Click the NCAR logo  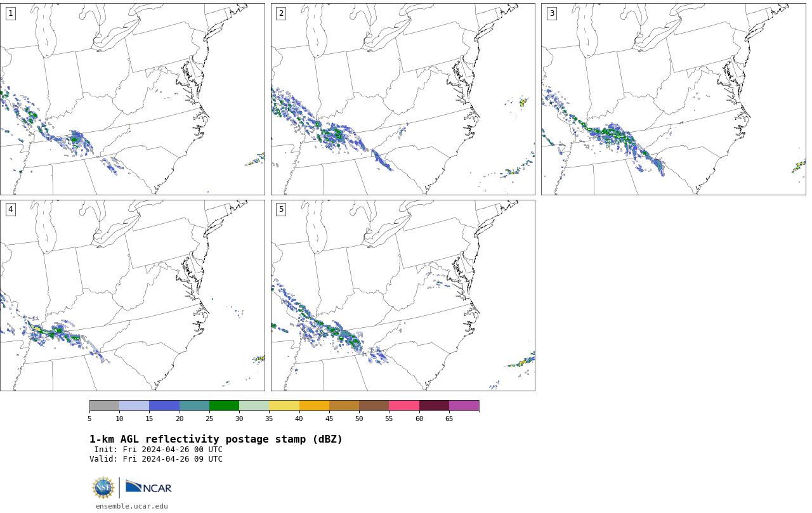pyautogui.click(x=148, y=487)
